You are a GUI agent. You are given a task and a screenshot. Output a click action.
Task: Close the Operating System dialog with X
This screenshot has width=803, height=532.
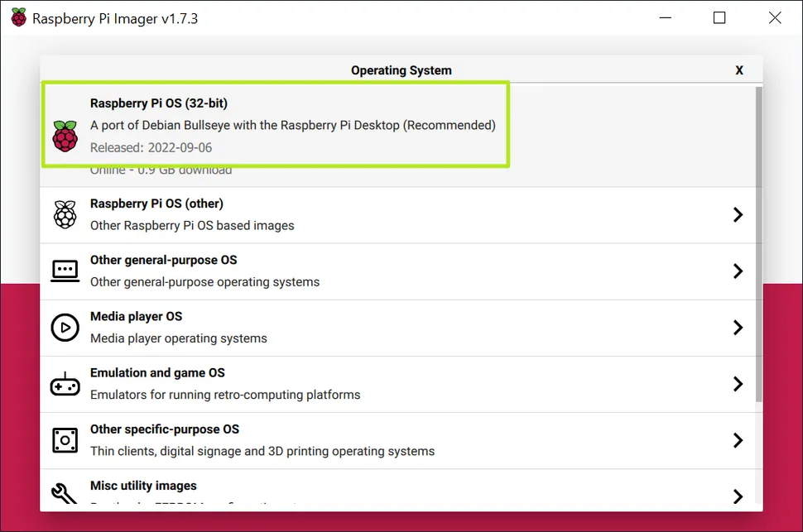[x=739, y=70]
